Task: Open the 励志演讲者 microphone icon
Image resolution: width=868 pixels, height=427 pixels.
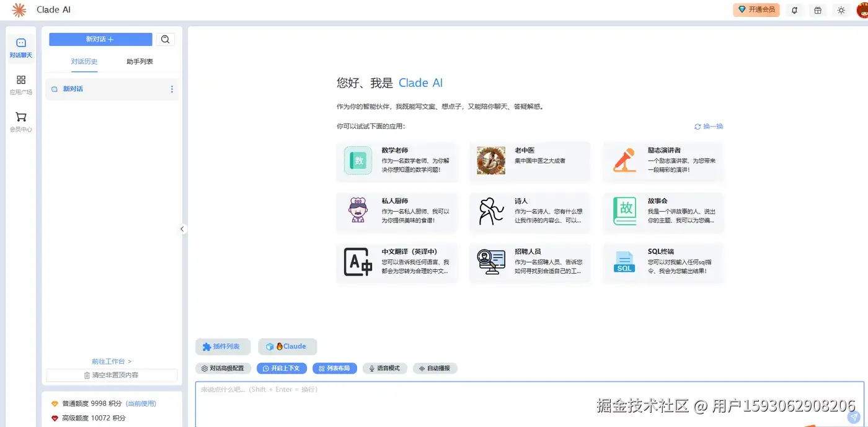Action: click(624, 161)
